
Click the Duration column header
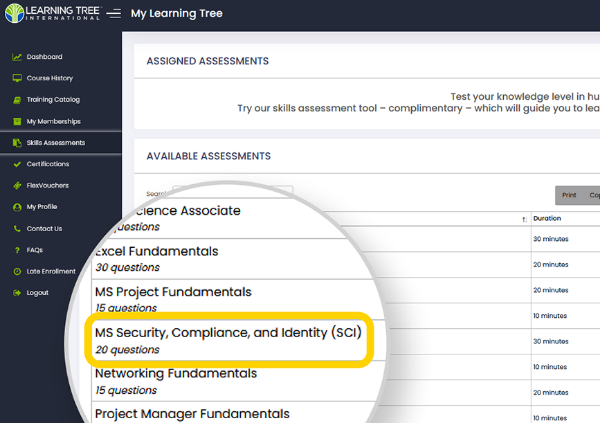pos(547,218)
